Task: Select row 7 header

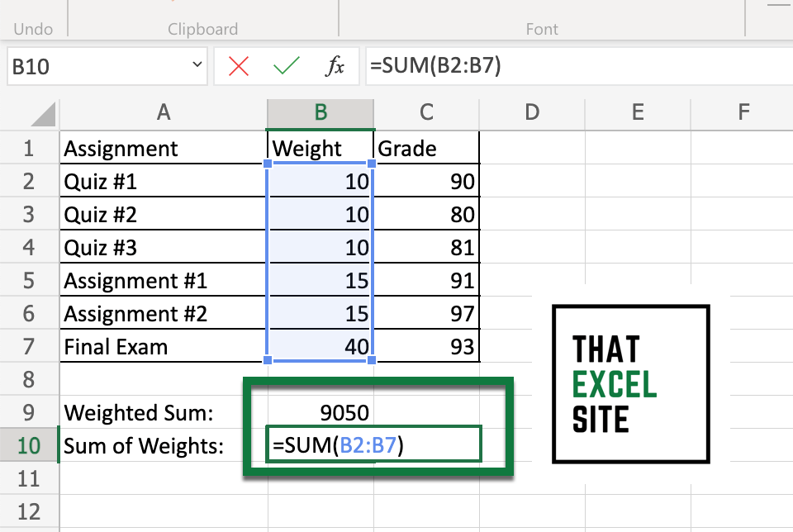Action: click(29, 346)
